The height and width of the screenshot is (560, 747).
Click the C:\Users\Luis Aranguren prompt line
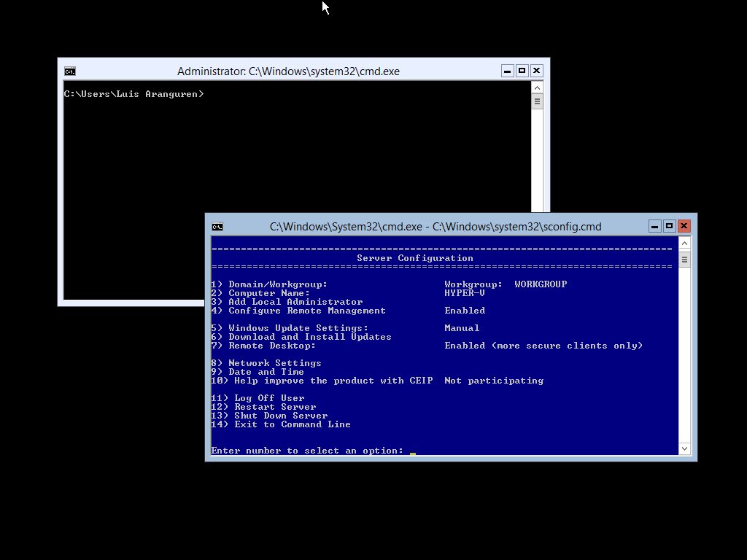pos(133,94)
